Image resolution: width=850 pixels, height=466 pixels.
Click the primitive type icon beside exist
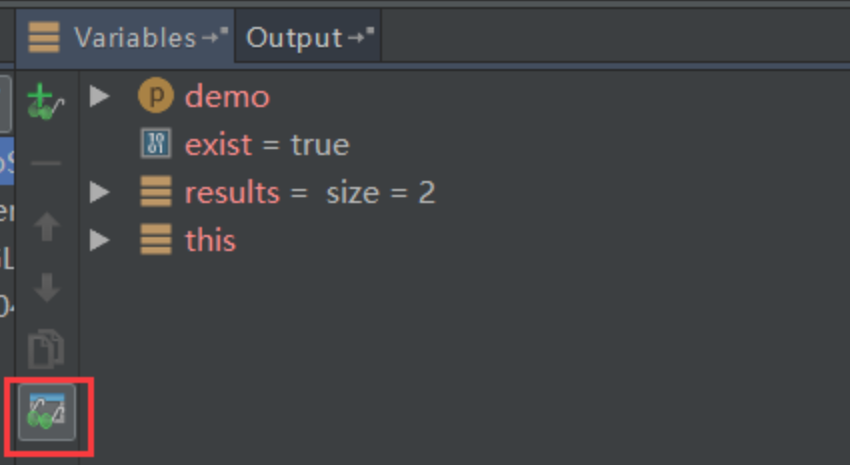156,144
